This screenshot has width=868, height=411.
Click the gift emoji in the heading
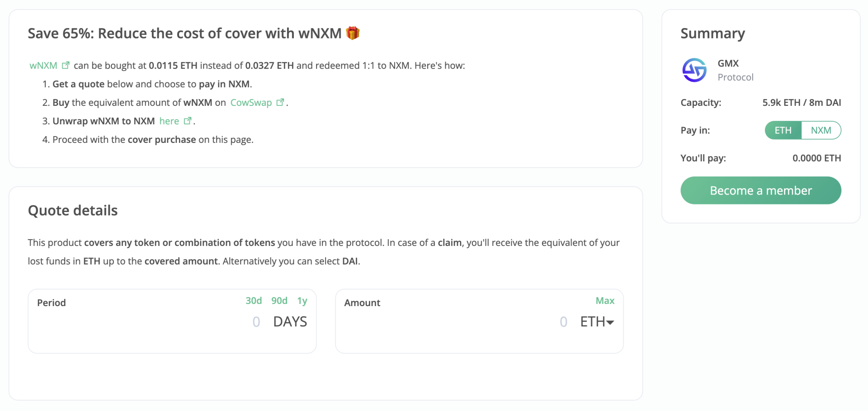point(353,33)
